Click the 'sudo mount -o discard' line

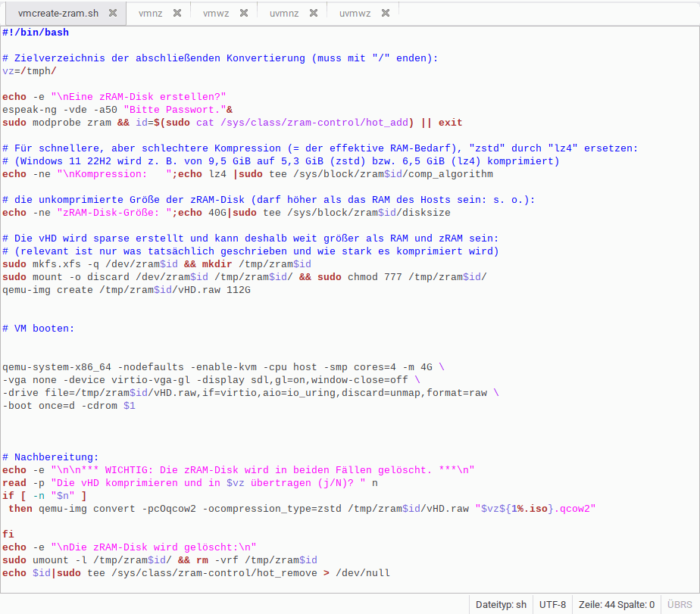[245, 277]
